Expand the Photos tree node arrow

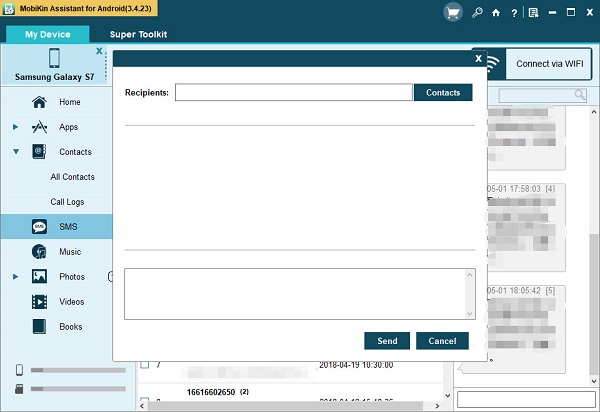[15, 276]
